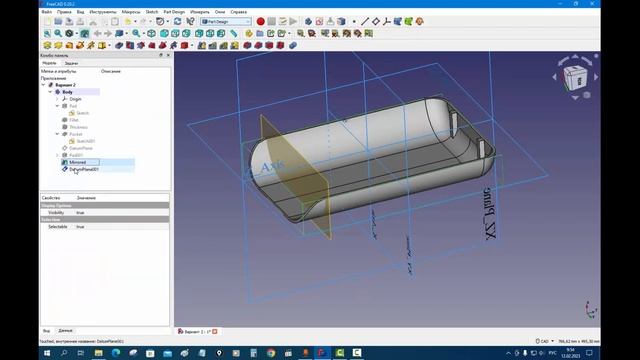640x360 pixels.
Task: Click the Create local coordinate system icon
Action: (387, 22)
